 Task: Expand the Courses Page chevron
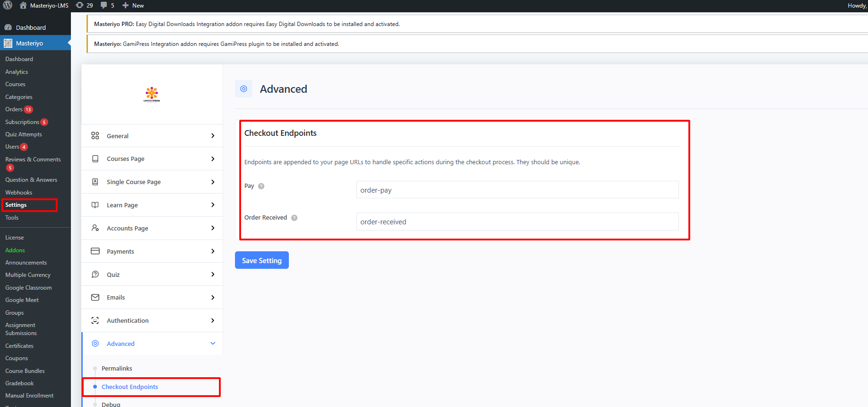213,159
